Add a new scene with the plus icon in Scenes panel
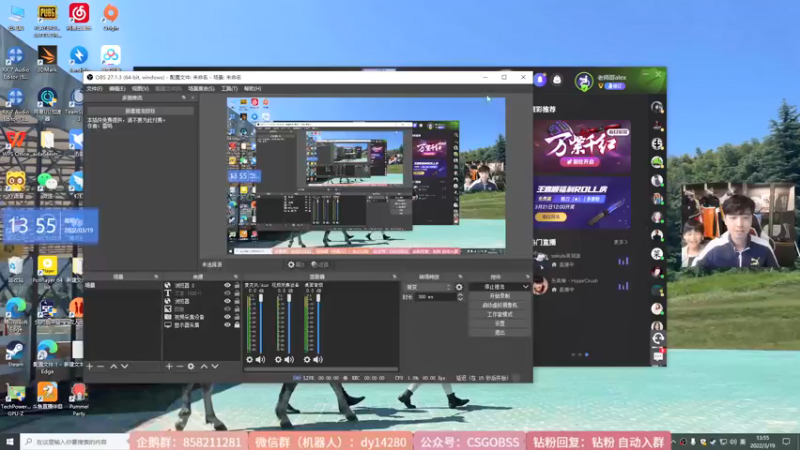Screen dimensions: 800x450 (90, 366)
